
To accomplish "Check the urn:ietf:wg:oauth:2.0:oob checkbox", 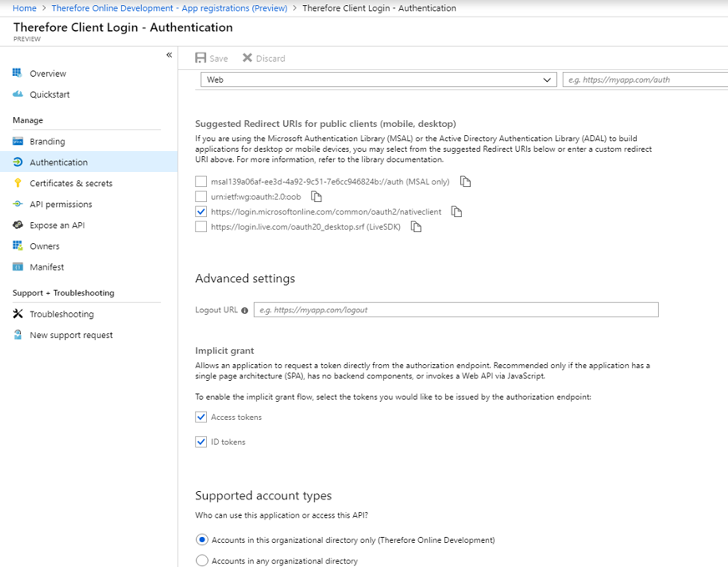I will (x=201, y=197).
